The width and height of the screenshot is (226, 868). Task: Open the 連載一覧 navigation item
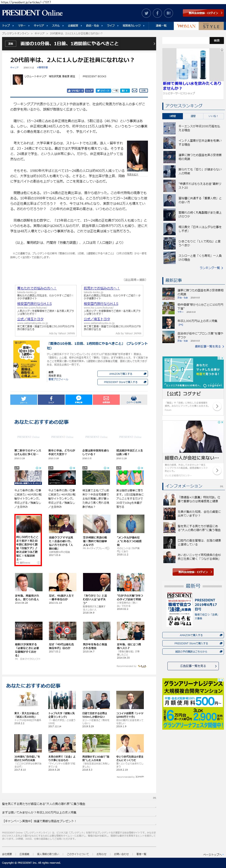pos(161,26)
